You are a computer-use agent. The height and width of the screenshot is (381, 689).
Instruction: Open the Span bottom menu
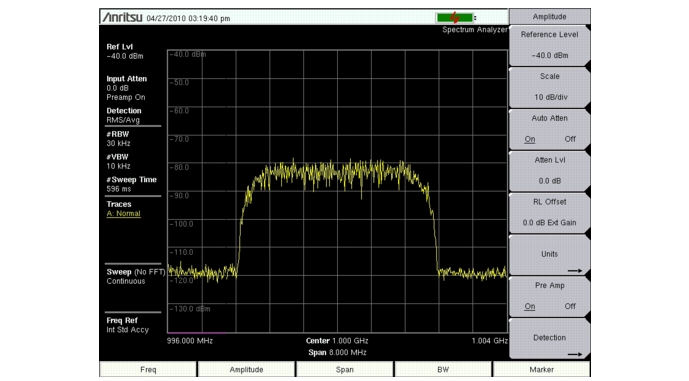pyautogui.click(x=344, y=370)
